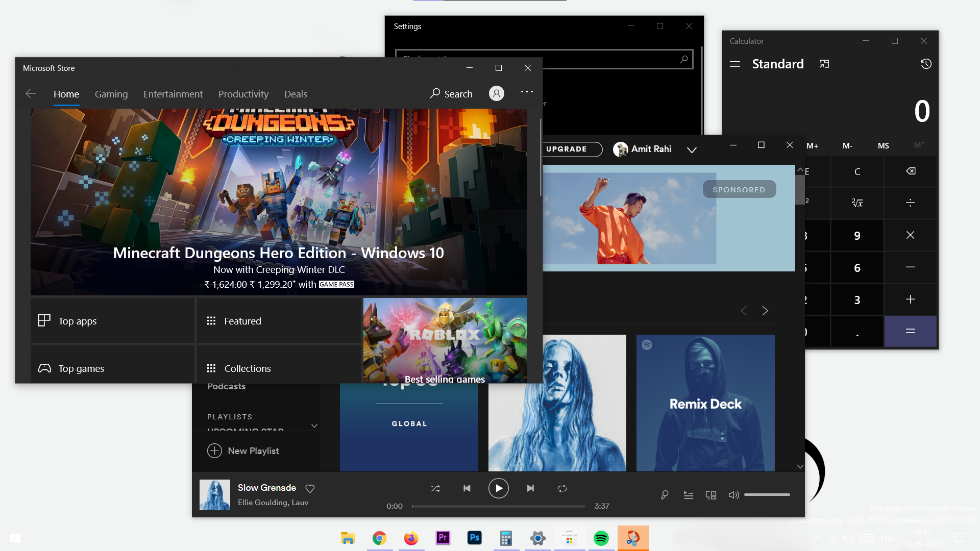Open the Ellie Goulding artist link
The image size is (980, 551).
(x=262, y=503)
